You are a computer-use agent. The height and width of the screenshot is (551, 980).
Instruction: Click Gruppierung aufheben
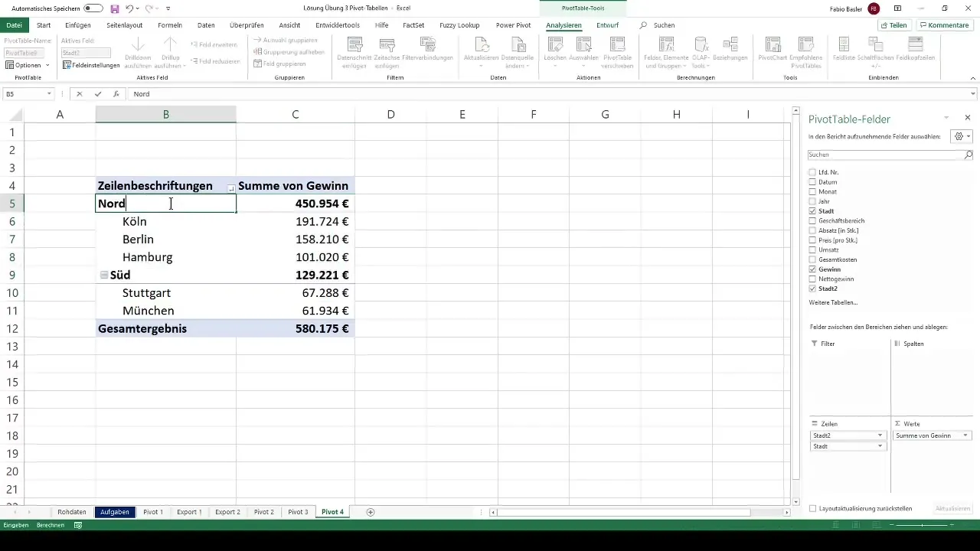point(289,51)
